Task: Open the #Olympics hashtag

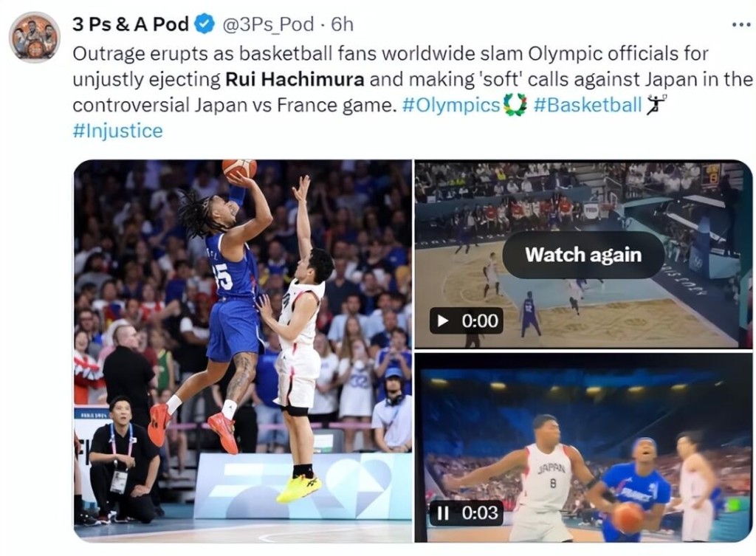Action: coord(451,105)
